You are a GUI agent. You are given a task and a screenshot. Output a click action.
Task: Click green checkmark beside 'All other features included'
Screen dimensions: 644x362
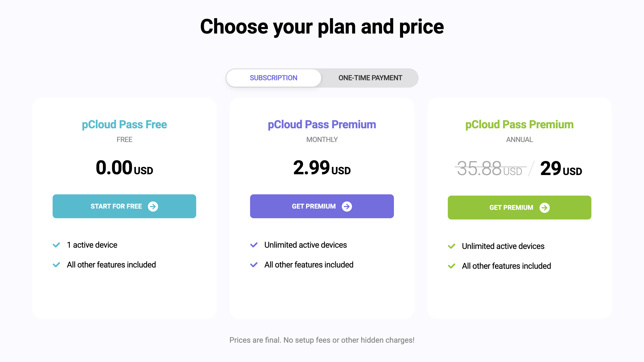pos(452,266)
